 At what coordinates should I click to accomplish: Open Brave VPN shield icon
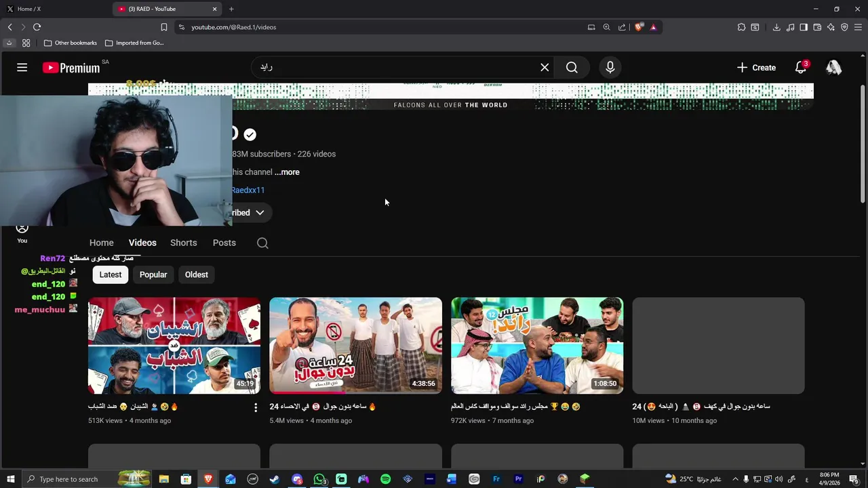click(x=844, y=27)
